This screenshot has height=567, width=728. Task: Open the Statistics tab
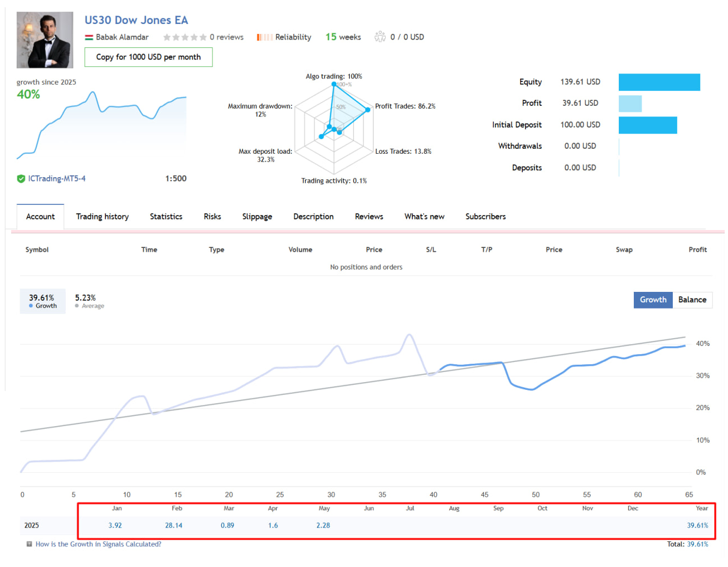(x=166, y=217)
